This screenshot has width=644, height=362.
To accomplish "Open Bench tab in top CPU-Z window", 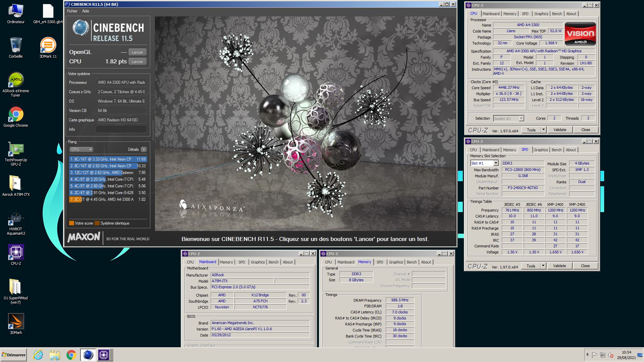I will [557, 14].
